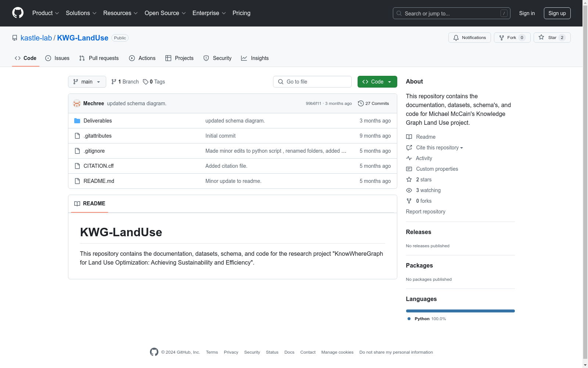This screenshot has width=588, height=368.
Task: Click the Python language bar
Action: click(x=460, y=311)
